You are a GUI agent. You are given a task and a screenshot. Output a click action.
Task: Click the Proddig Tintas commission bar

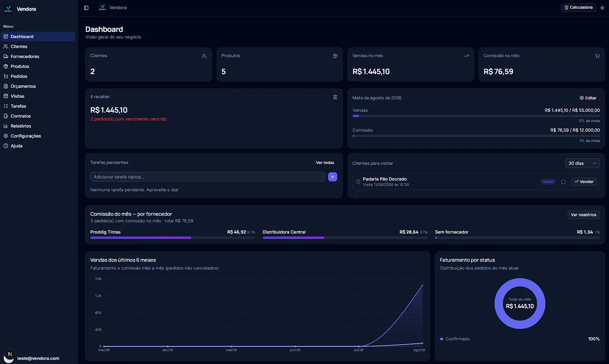pyautogui.click(x=173, y=238)
